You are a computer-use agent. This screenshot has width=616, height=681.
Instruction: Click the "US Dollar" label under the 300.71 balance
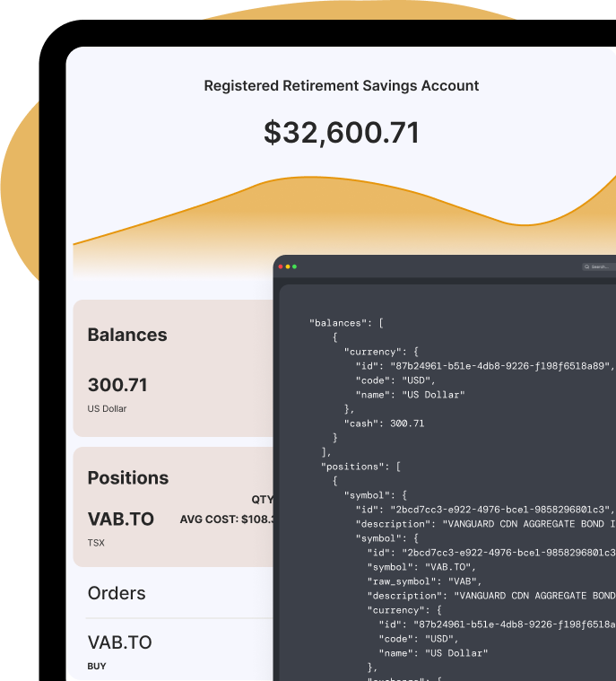107,408
